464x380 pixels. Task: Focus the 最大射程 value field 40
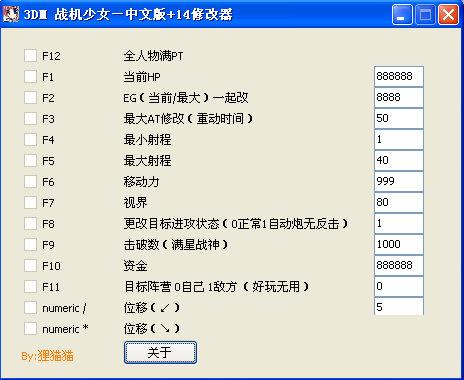click(399, 160)
